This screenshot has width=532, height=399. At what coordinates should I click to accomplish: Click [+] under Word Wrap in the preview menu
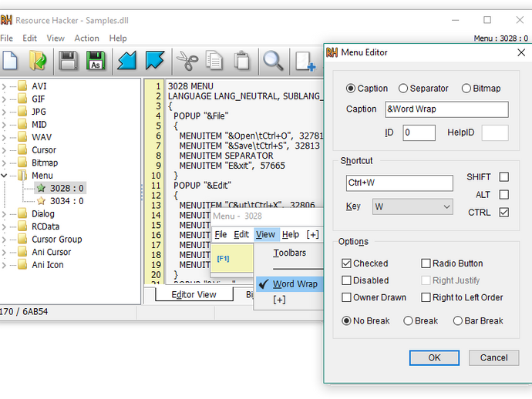(x=279, y=300)
